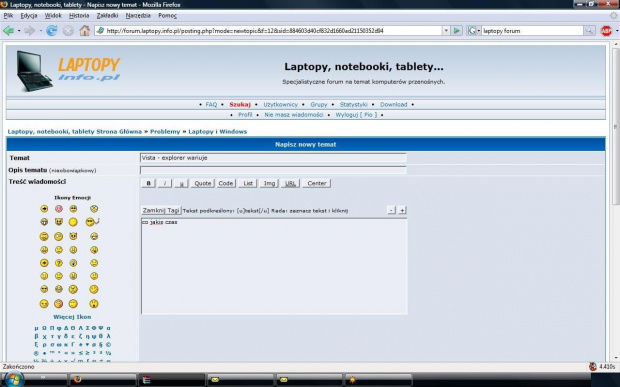The image size is (620, 387).
Task: Expand the address bar history dropdown
Action: 446,30
